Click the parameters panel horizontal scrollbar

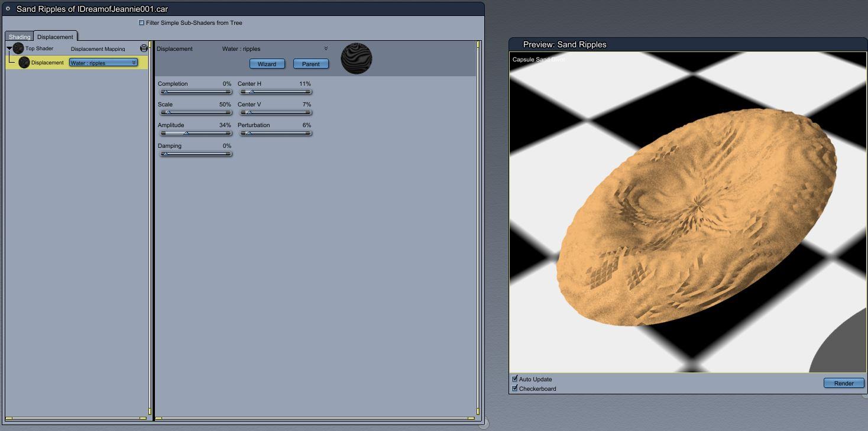point(315,419)
